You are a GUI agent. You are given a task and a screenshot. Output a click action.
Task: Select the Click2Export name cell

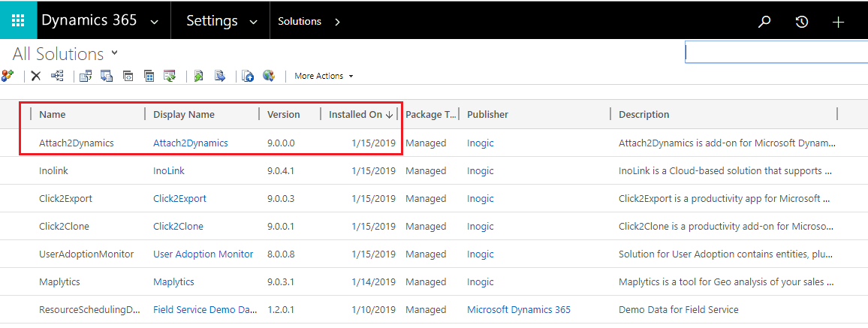click(66, 199)
